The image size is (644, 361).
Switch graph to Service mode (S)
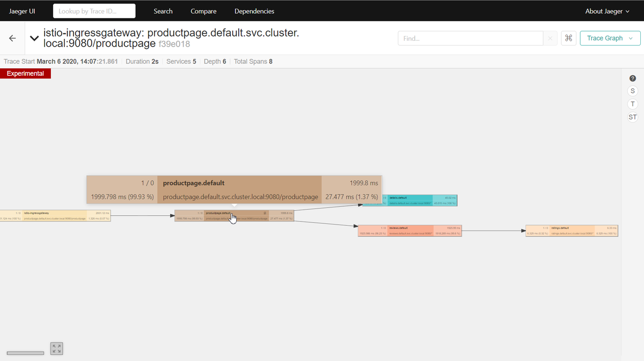click(x=633, y=91)
